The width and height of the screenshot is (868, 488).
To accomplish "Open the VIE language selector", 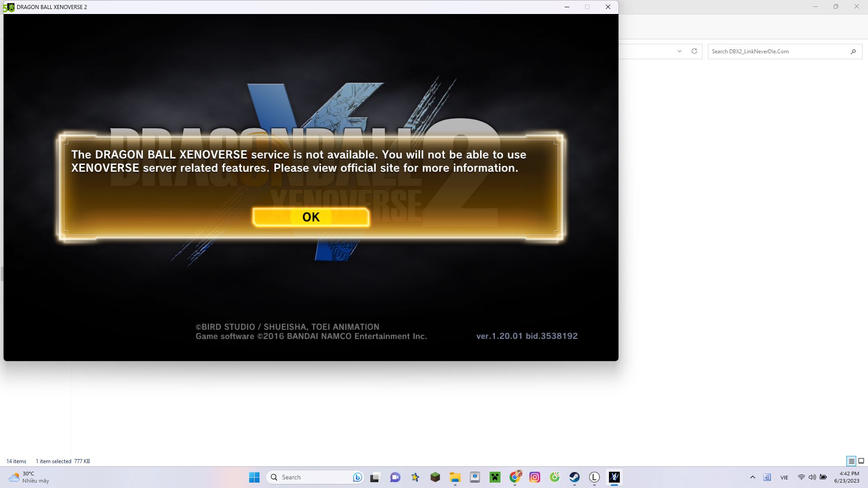I will 784,477.
